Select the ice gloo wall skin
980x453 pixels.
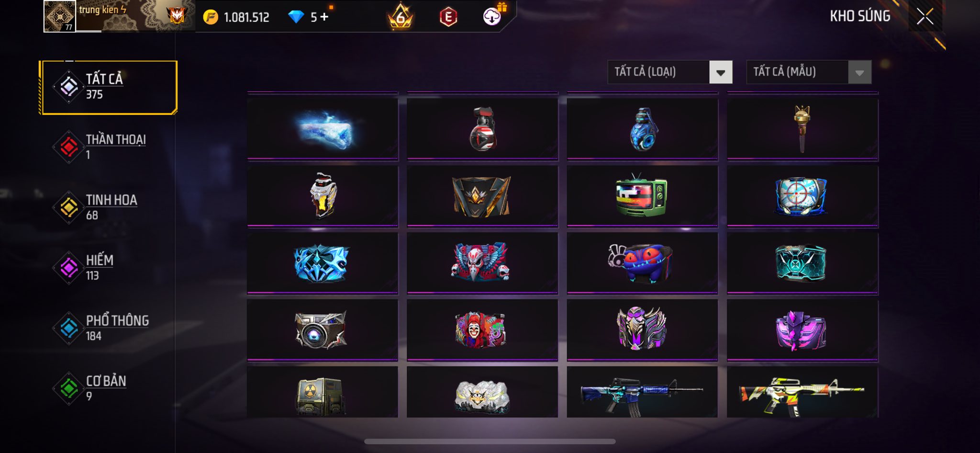point(323,128)
